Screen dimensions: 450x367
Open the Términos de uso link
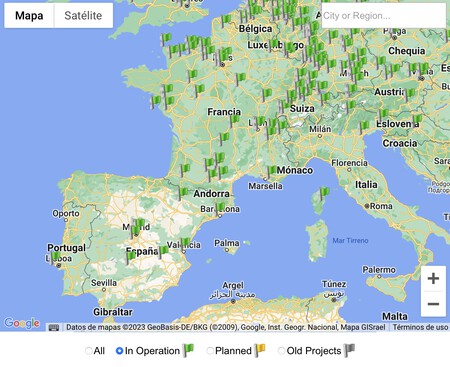(420, 327)
